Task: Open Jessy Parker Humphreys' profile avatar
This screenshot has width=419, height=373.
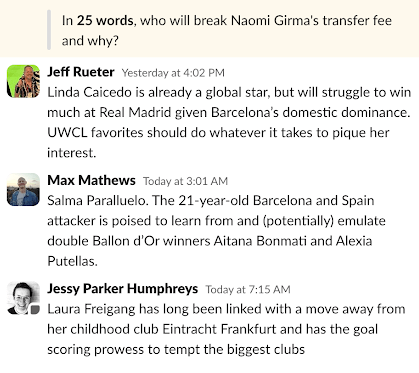Action: (x=23, y=298)
